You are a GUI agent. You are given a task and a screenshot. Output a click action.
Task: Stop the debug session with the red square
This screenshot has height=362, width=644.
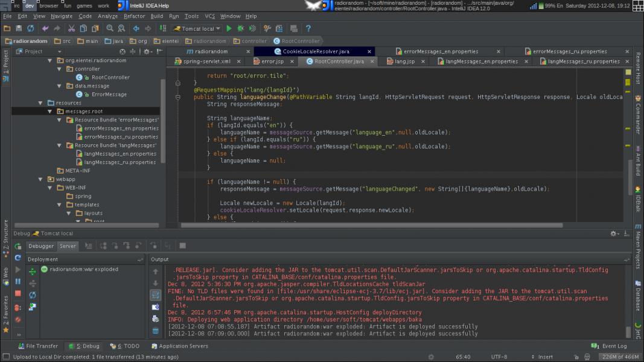click(x=18, y=293)
